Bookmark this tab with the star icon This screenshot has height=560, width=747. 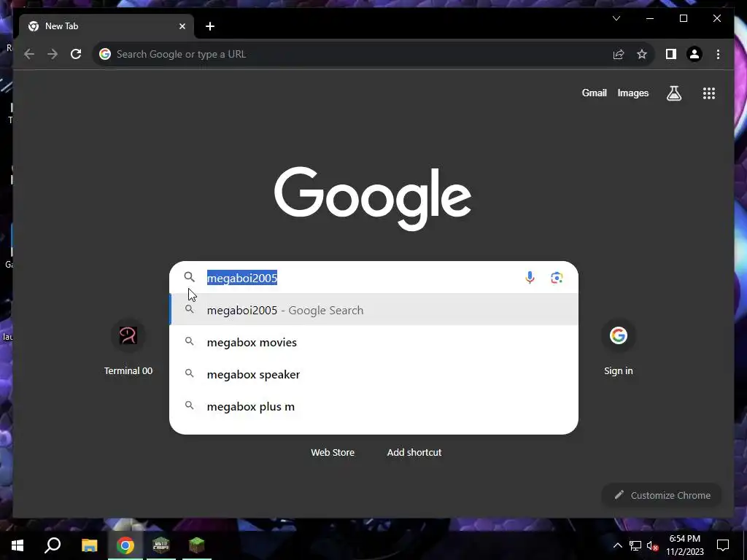(642, 54)
